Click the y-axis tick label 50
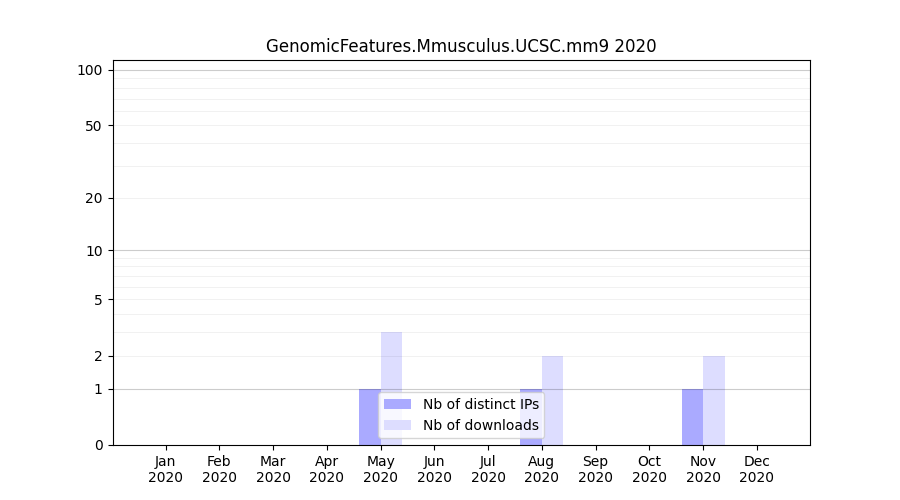Image resolution: width=900 pixels, height=500 pixels. tap(93, 126)
